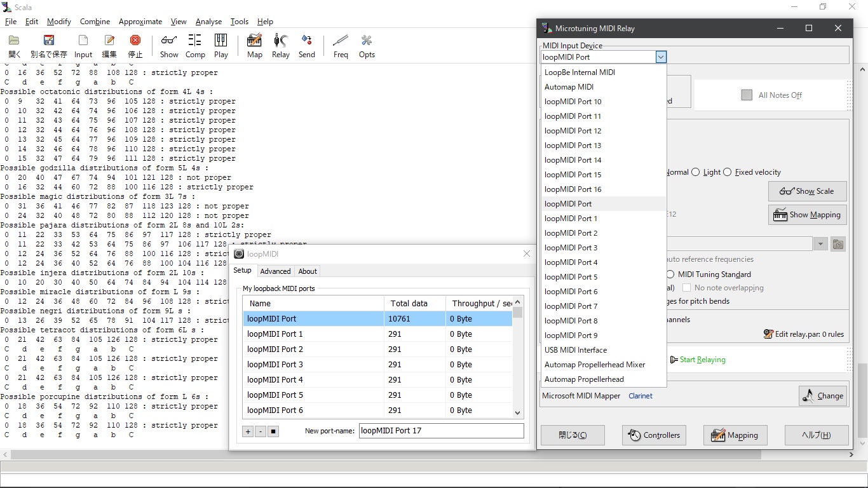
Task: Choose Automap MIDI from list
Action: click(604, 87)
